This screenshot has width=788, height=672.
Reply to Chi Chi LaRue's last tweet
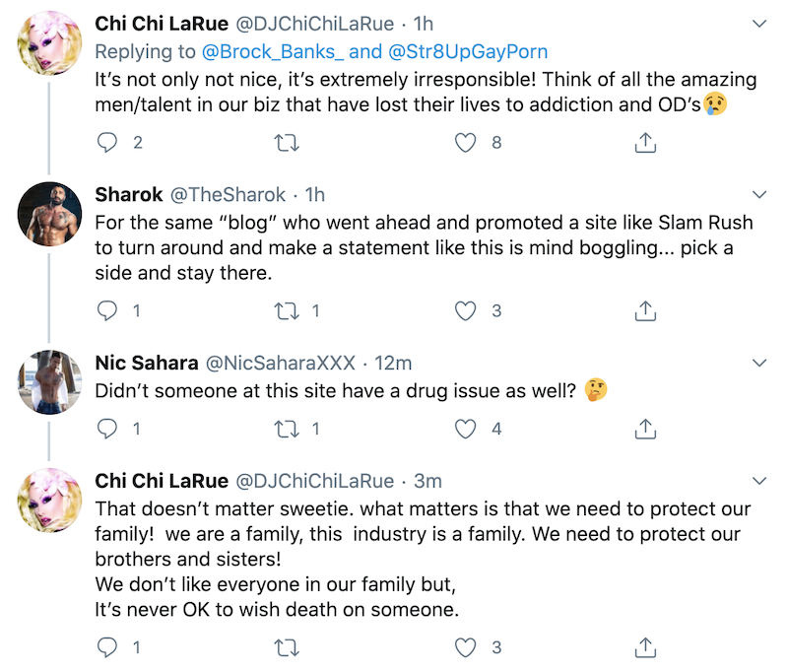coord(107,647)
